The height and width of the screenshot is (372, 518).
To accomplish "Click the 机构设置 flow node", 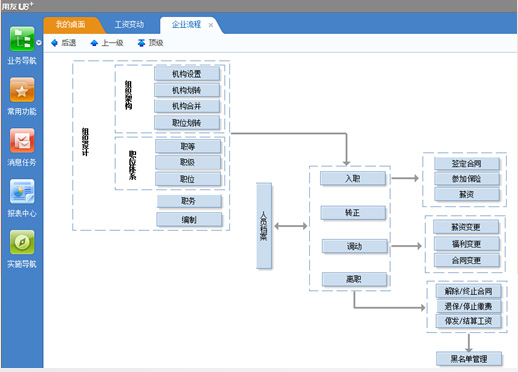I will pos(187,74).
